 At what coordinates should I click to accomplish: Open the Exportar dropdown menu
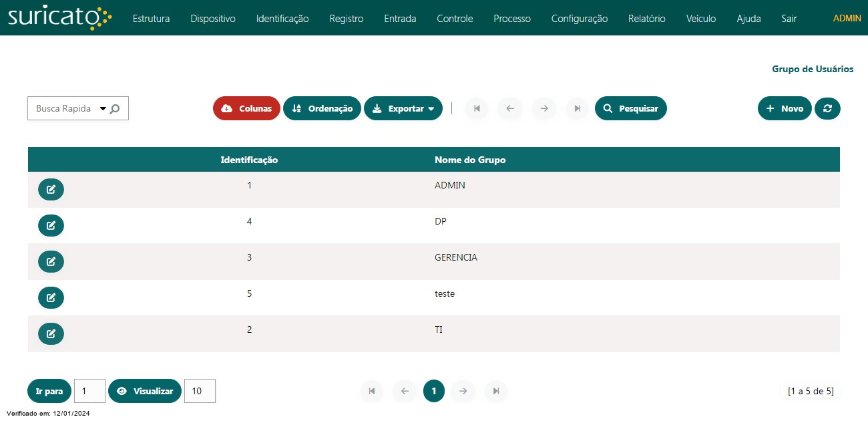point(403,108)
